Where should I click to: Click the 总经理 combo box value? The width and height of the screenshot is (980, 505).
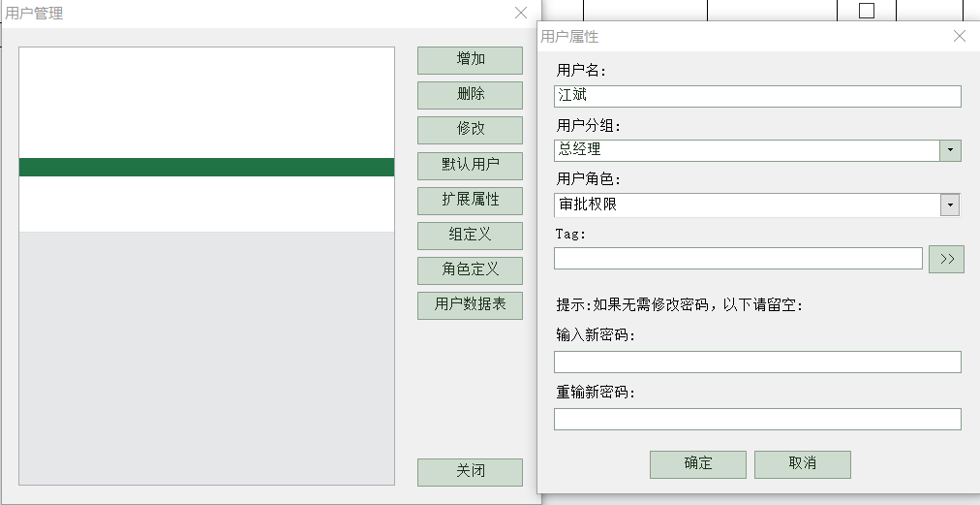(747, 150)
